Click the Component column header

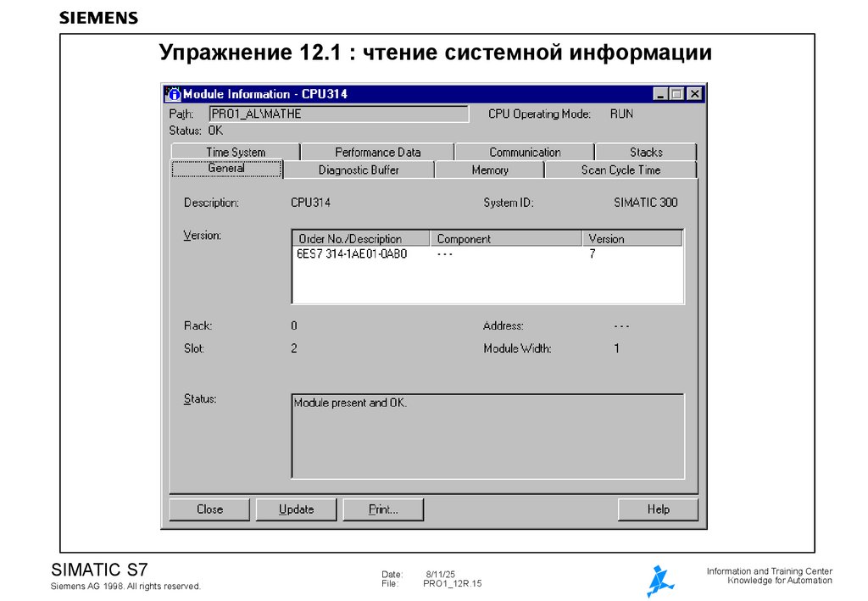pos(464,238)
